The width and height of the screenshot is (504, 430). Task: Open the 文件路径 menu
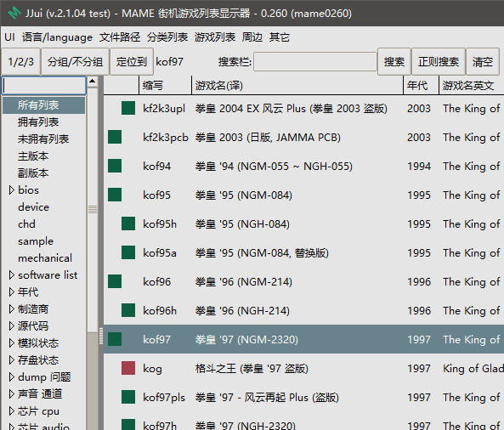coord(120,37)
